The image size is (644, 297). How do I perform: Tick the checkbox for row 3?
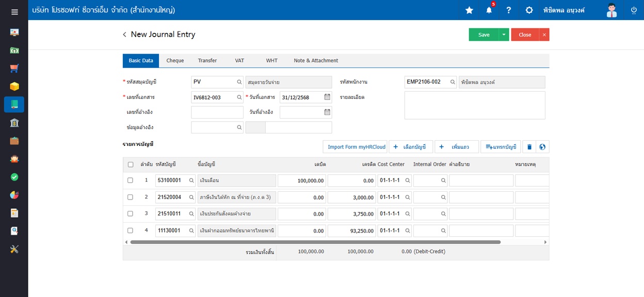[130, 214]
